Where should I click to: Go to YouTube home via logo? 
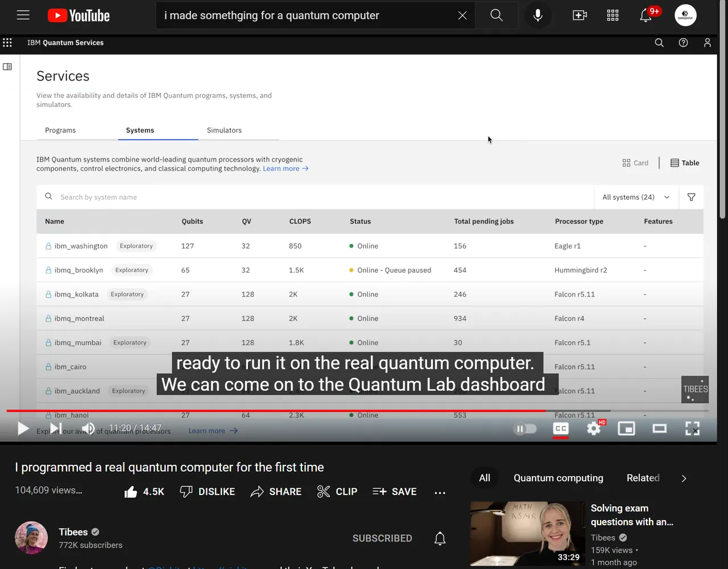click(78, 15)
